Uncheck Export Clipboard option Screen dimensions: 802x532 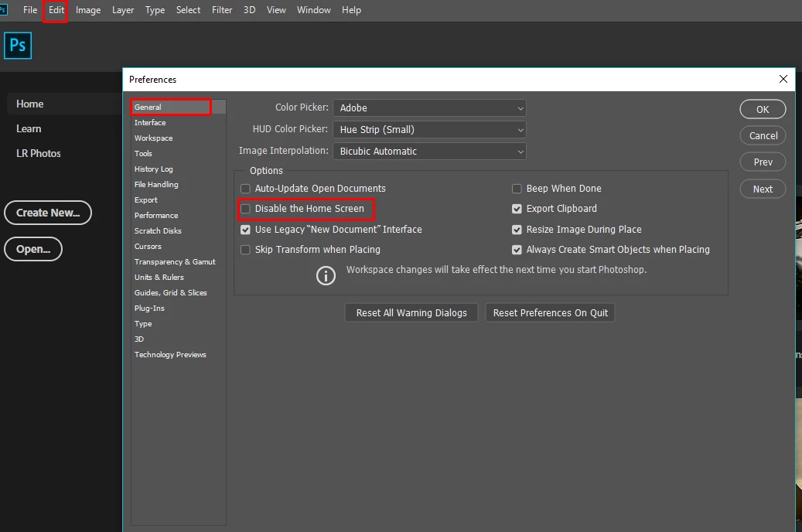517,209
